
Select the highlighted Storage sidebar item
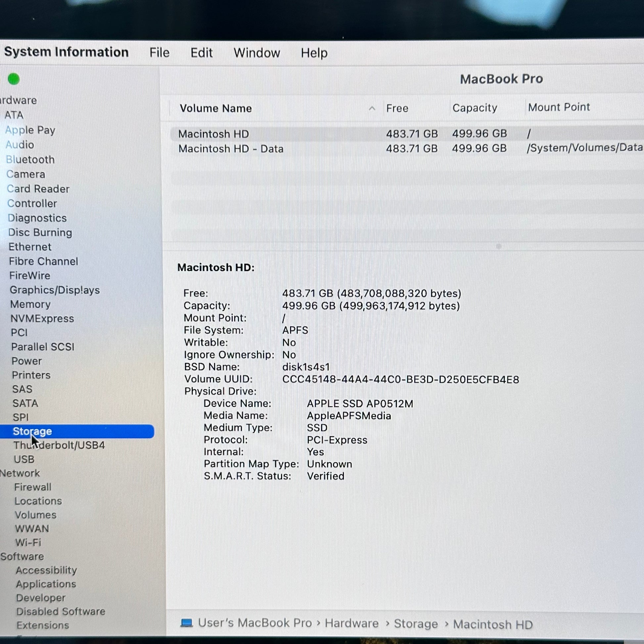pos(77,431)
